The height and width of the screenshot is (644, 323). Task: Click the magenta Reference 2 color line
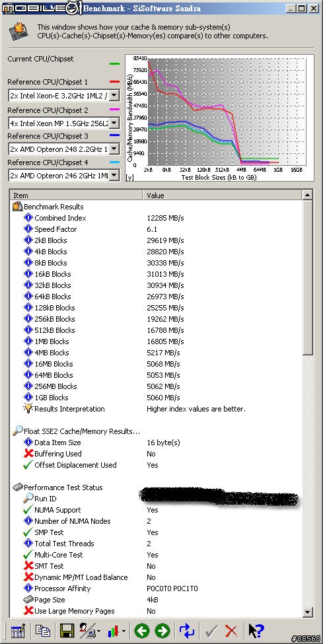coord(115,110)
